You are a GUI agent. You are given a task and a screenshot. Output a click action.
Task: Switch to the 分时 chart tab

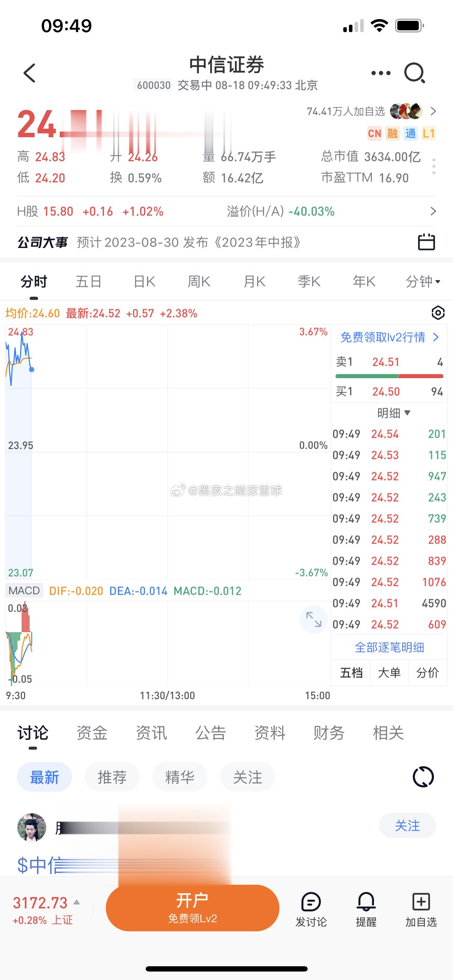click(34, 282)
